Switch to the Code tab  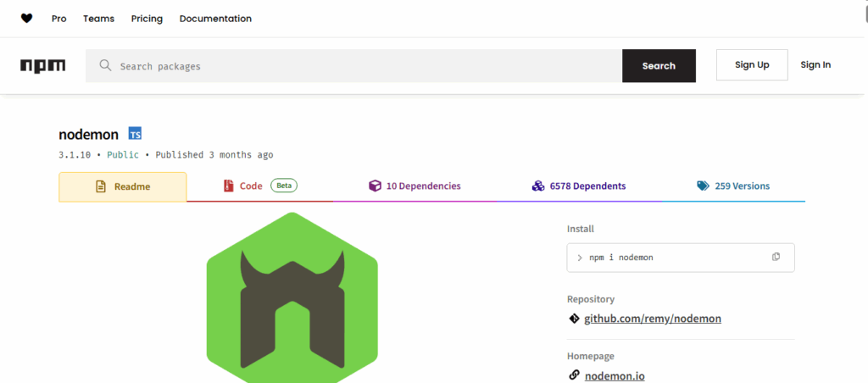[x=260, y=186]
